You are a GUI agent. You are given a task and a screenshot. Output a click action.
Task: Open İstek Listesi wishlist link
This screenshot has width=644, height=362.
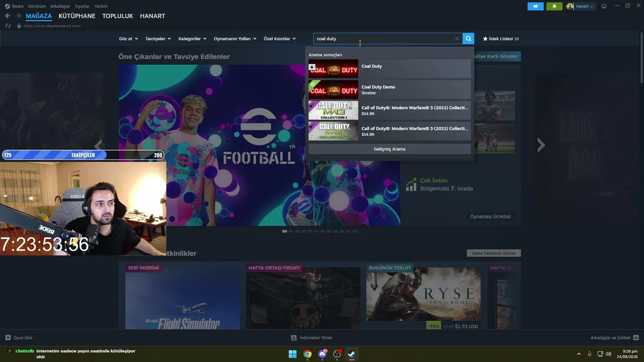(501, 39)
